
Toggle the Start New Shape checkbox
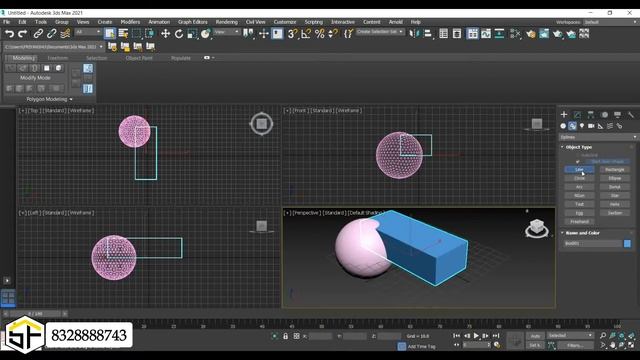pyautogui.click(x=578, y=162)
